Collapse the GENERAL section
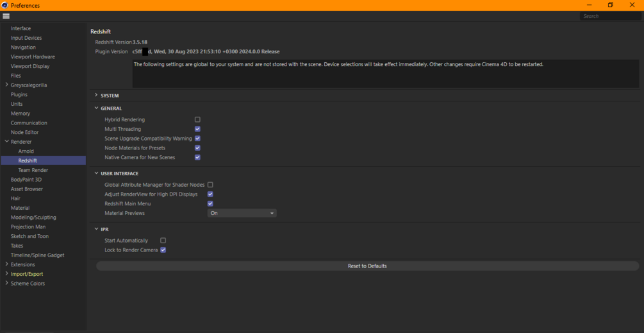This screenshot has width=644, height=333. click(96, 108)
